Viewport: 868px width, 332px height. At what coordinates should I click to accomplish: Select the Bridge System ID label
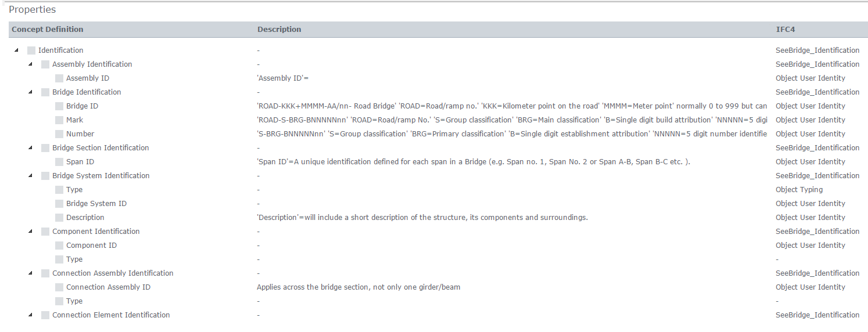(96, 204)
